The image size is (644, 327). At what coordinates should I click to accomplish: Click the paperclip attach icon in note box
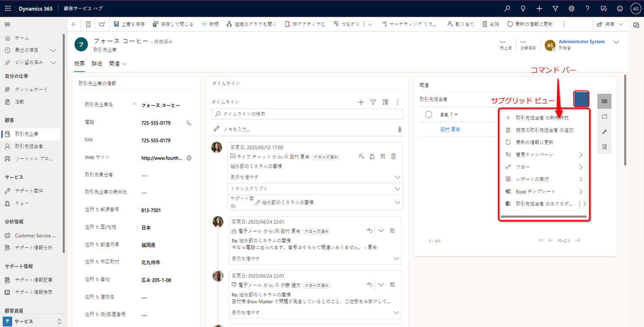(400, 129)
